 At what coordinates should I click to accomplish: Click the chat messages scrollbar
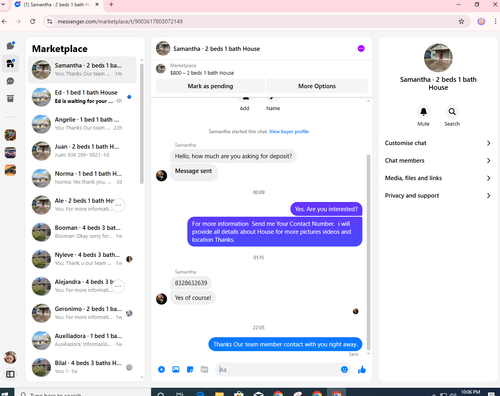pos(368,252)
